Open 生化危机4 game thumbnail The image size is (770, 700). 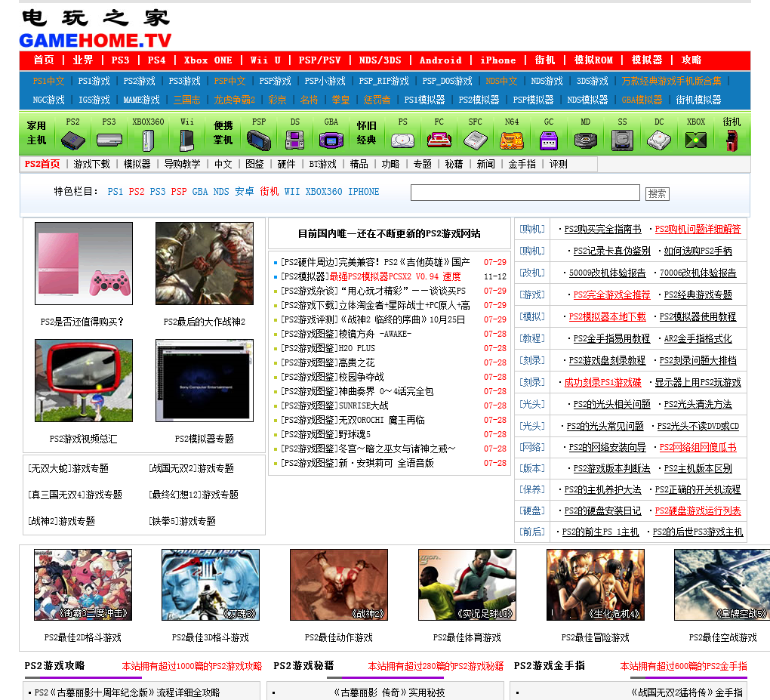[595, 584]
